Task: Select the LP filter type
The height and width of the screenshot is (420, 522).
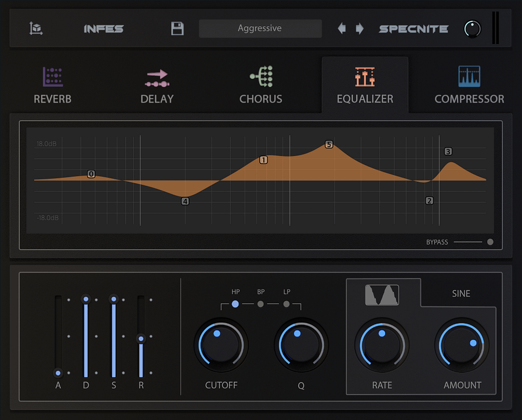Action: (287, 304)
